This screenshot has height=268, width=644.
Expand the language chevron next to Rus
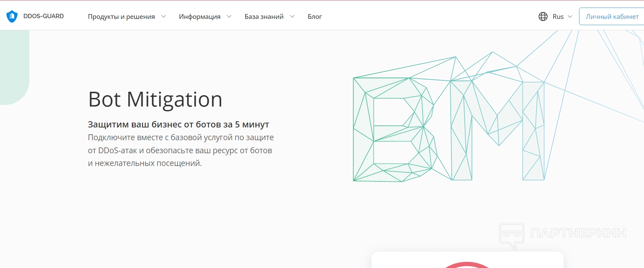tap(570, 16)
